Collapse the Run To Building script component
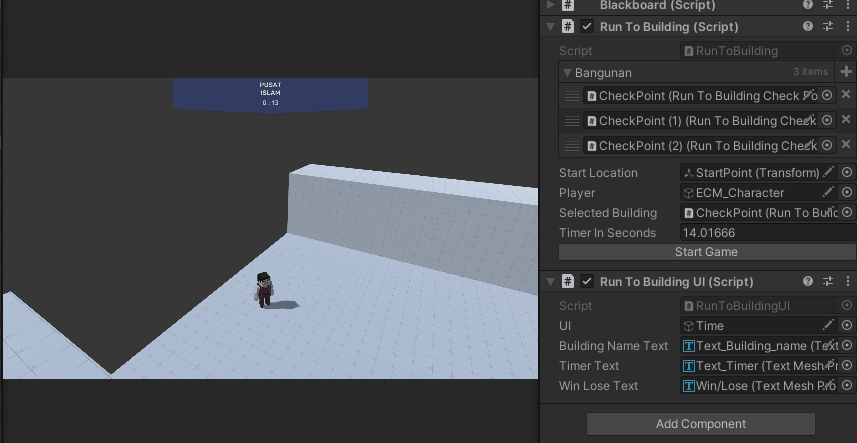The image size is (857, 443). pyautogui.click(x=550, y=27)
